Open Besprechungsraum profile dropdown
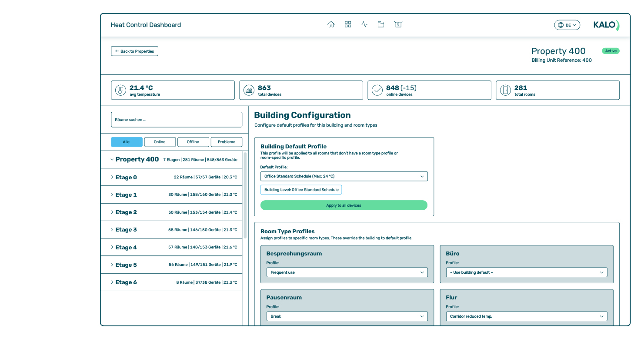The image size is (644, 339). 347,272
